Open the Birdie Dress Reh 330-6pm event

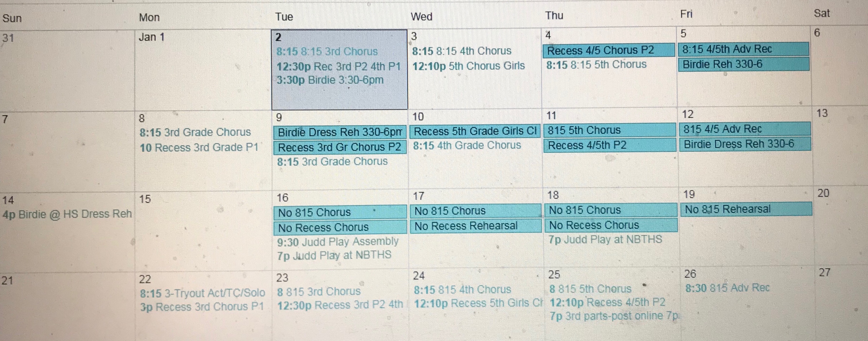340,132
